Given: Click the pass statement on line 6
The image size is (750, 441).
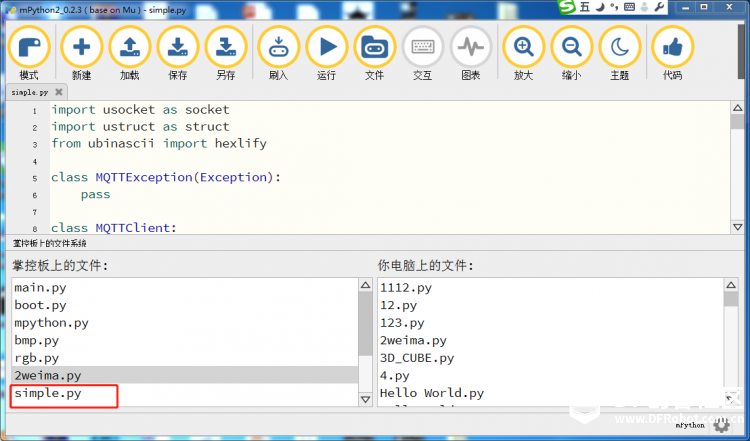Looking at the screenshot, I should pos(96,195).
